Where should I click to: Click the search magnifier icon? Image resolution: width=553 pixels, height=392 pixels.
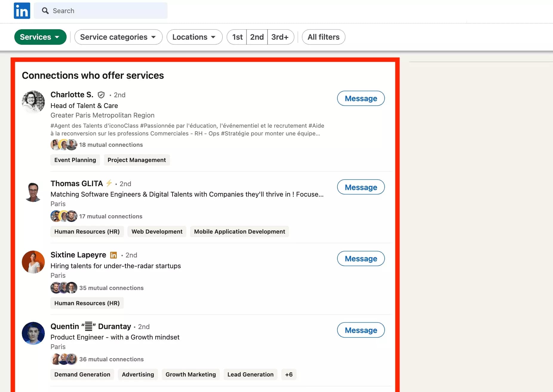45,10
